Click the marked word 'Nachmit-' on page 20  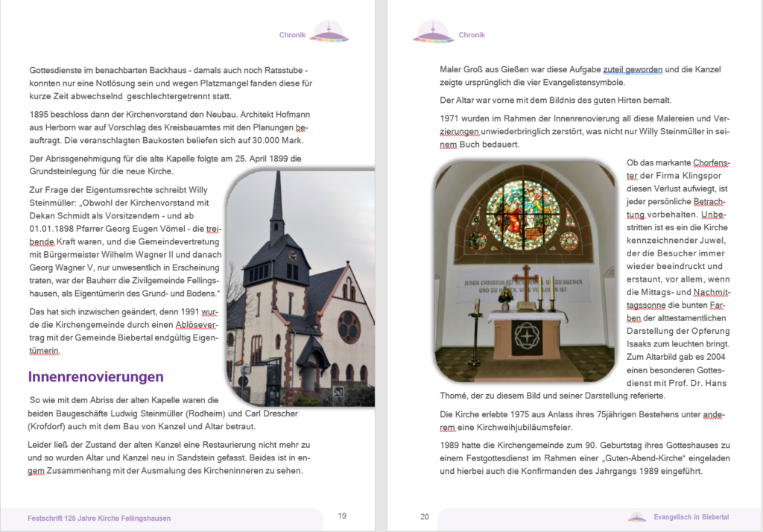point(712,293)
